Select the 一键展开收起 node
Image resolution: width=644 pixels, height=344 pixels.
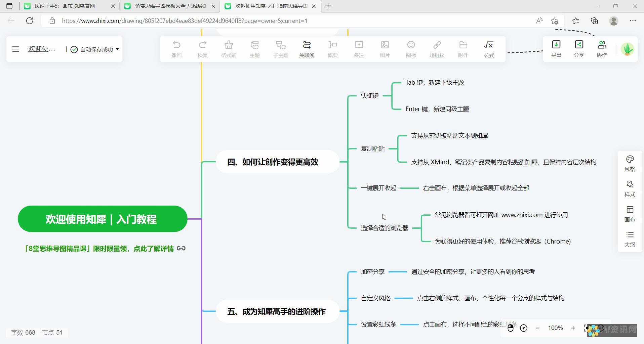[x=378, y=188]
